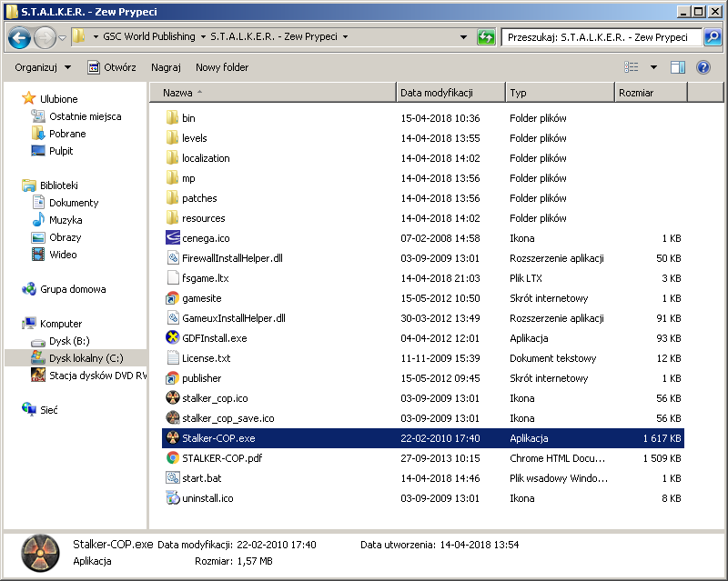Screen dimensions: 728x581
Task: Select FirewallInstallHelper.dll file icon
Action: click(173, 257)
